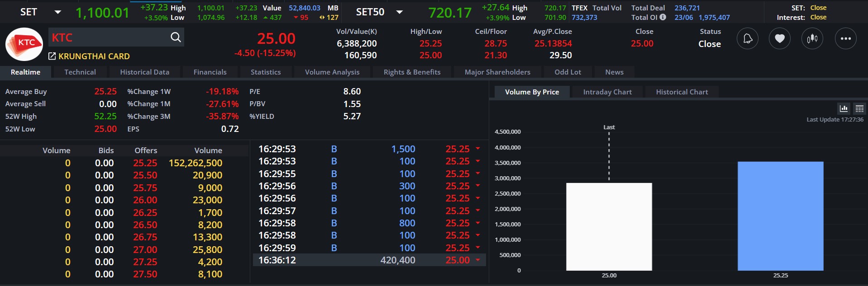Click the %Change 3M value -35.87%
868x286 pixels.
click(222, 117)
